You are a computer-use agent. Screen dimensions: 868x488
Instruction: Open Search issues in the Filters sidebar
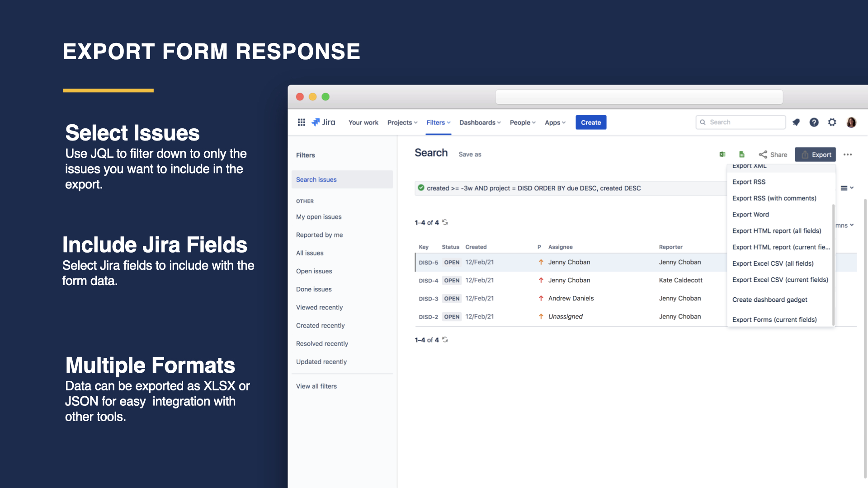tap(316, 179)
